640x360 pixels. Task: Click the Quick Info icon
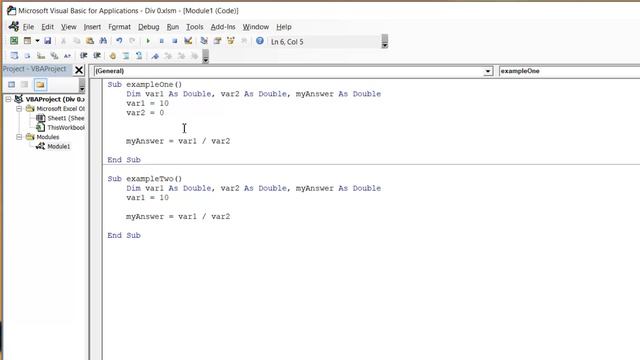[x=41, y=56]
